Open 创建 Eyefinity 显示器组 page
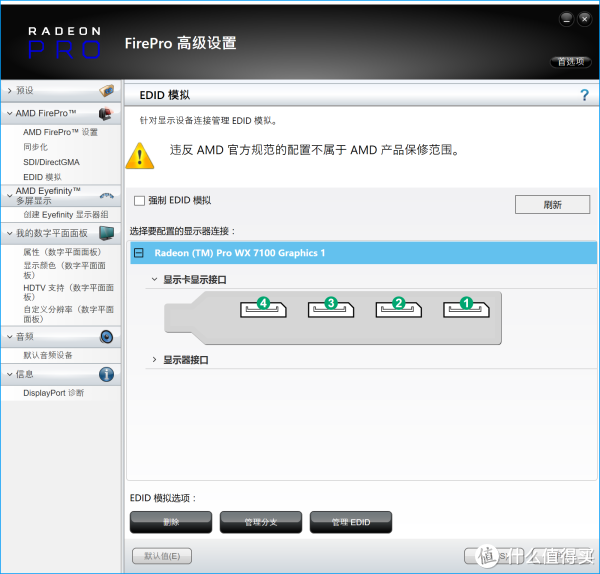The image size is (600, 574). 66,214
